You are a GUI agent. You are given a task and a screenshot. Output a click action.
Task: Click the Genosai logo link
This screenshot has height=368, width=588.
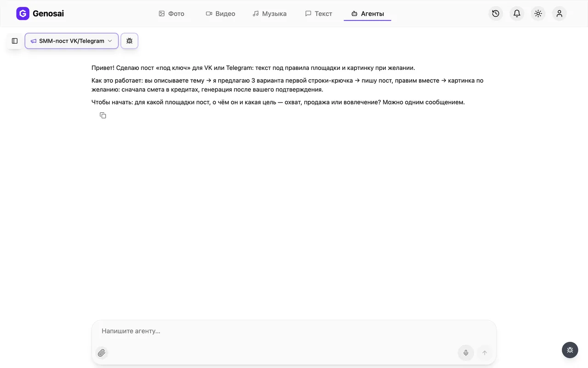40,13
